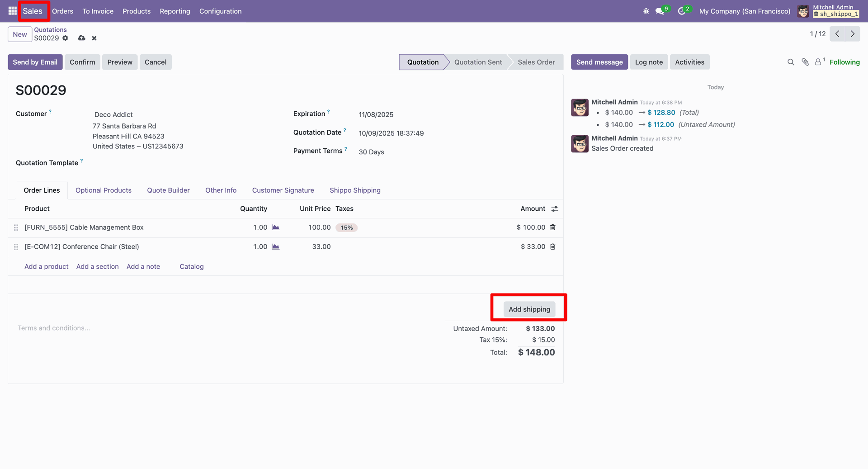Discard changes with the X icon
The height and width of the screenshot is (469, 868).
click(x=94, y=38)
